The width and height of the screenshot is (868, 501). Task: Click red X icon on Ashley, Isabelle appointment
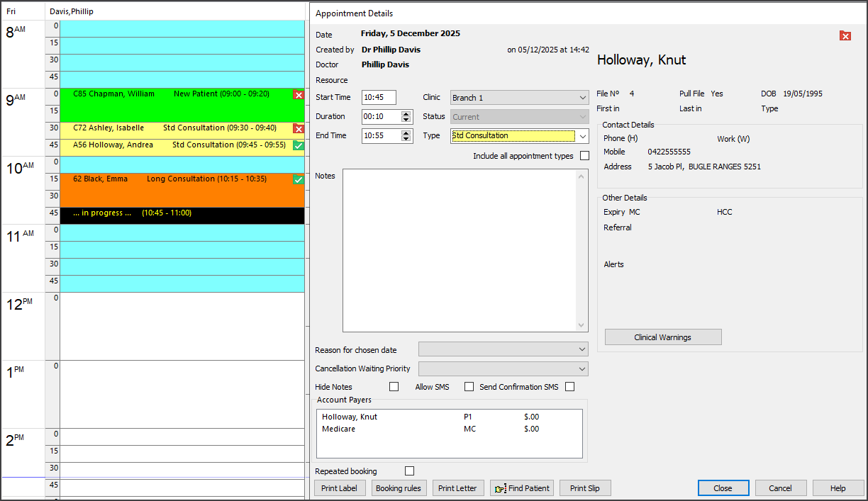pyautogui.click(x=299, y=129)
